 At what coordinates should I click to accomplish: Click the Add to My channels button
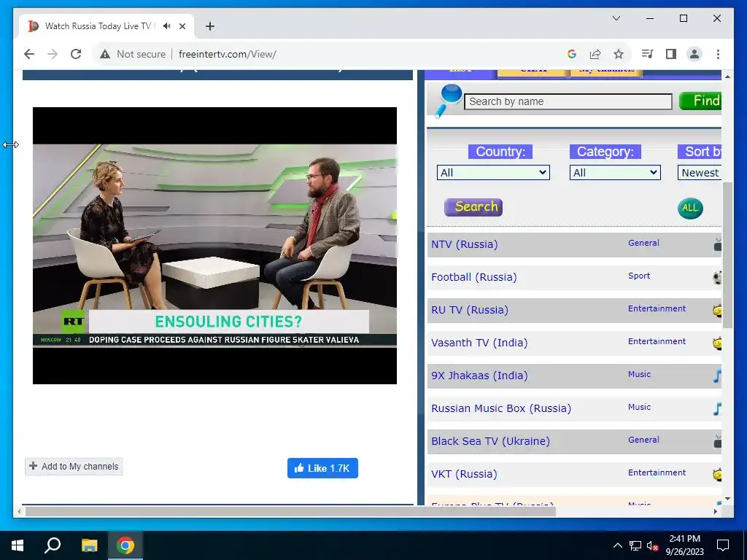[74, 467]
